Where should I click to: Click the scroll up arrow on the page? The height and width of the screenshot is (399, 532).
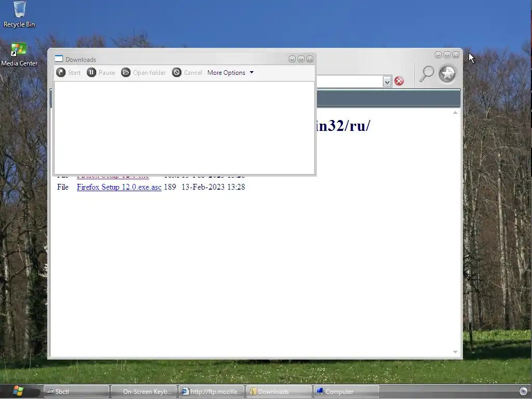coord(455,113)
